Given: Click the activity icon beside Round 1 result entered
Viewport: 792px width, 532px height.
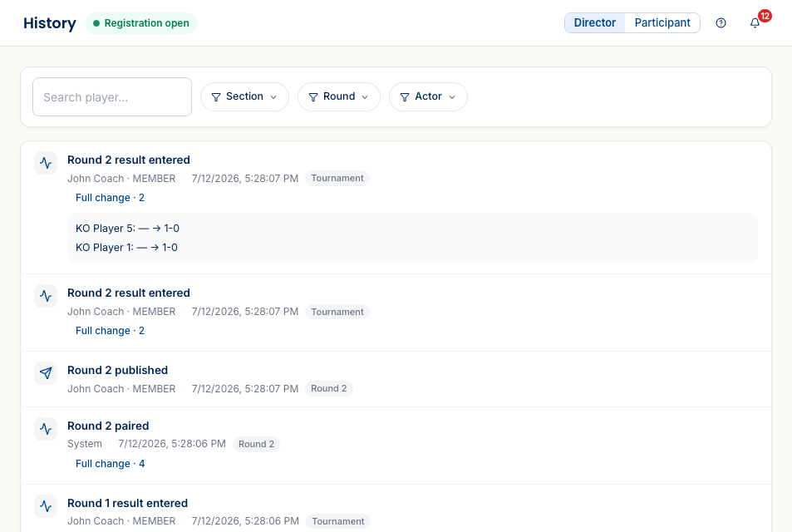Looking at the screenshot, I should click(x=46, y=506).
